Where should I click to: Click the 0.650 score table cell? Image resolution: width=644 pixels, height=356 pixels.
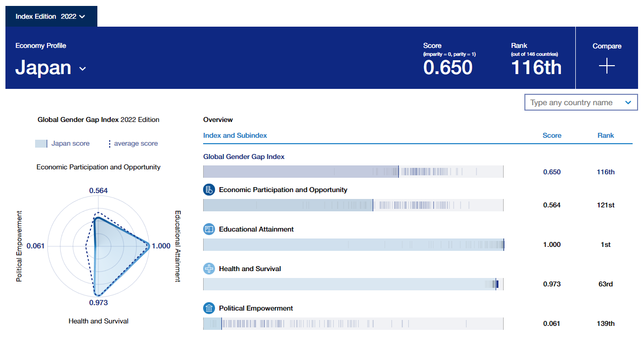552,172
